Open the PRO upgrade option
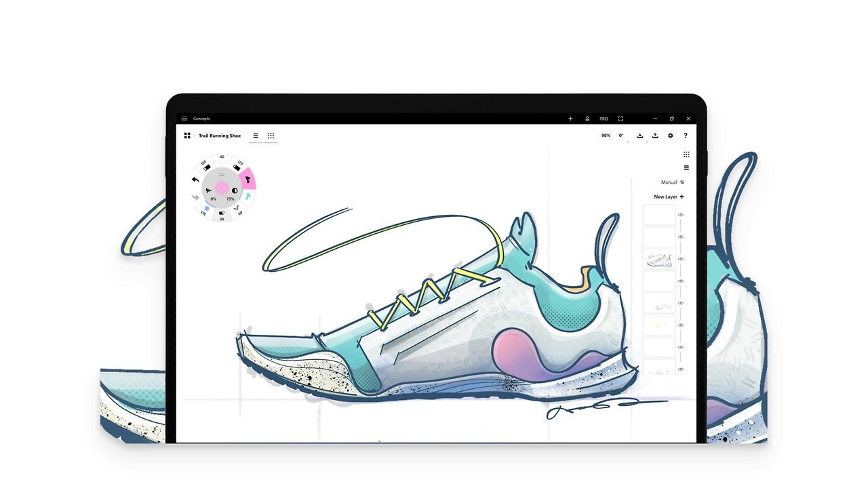 click(x=604, y=119)
